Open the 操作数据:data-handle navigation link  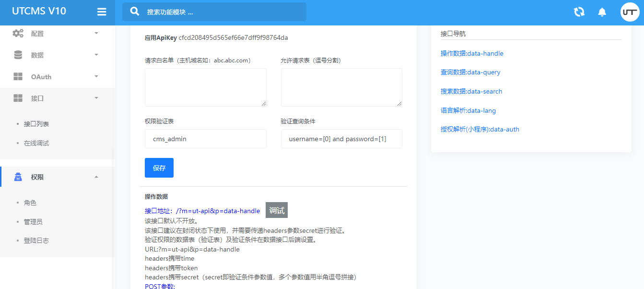472,53
